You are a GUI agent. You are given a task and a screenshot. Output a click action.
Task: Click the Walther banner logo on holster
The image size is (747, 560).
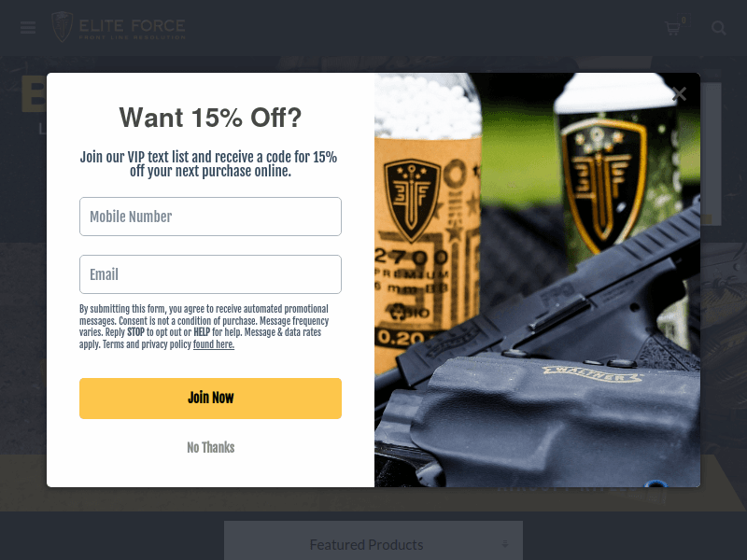tap(593, 374)
